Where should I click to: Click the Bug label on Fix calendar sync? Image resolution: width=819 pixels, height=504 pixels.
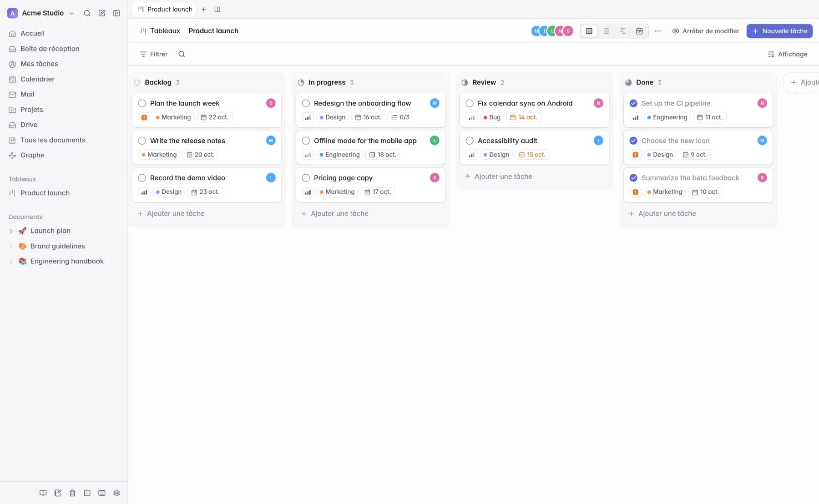pos(491,117)
